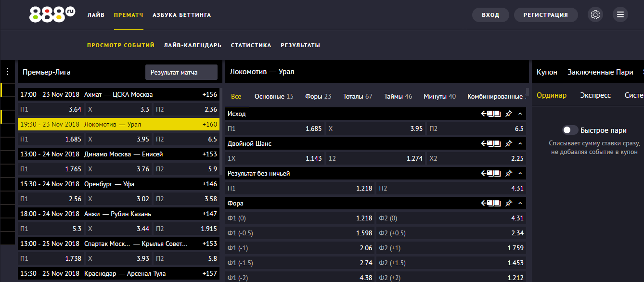The height and width of the screenshot is (282, 644).
Task: Pin the Фора market
Action: pyautogui.click(x=509, y=204)
